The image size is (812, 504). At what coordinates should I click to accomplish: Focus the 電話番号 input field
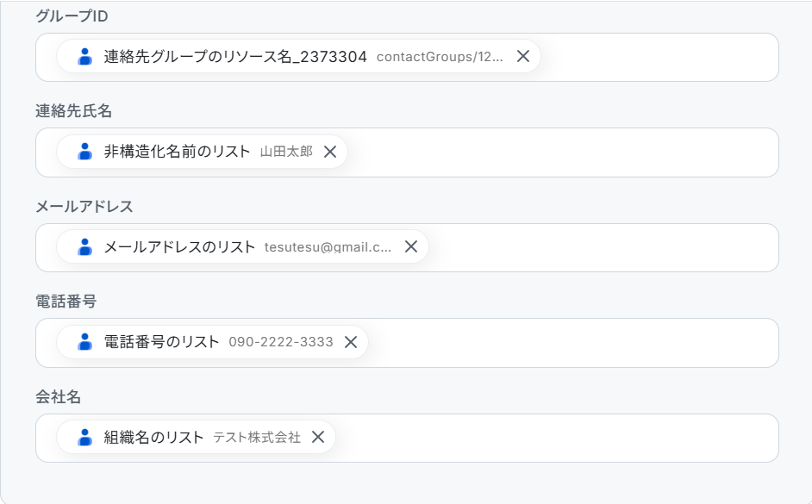pyautogui.click(x=569, y=342)
